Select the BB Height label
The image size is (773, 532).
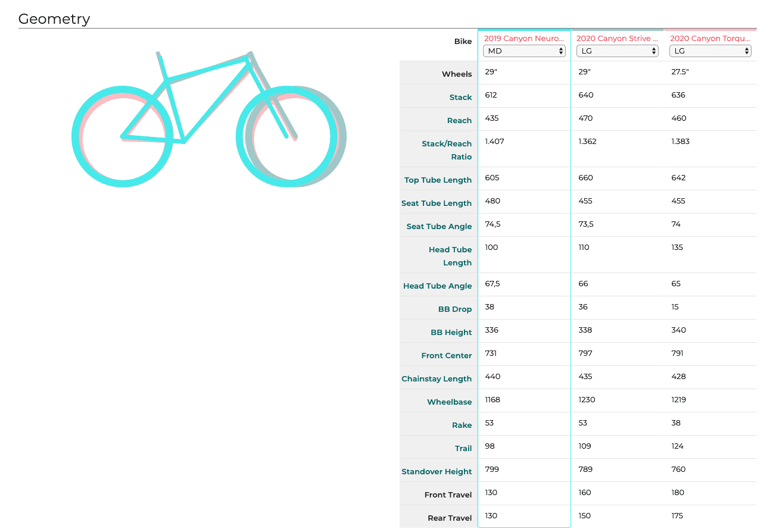[x=451, y=333]
